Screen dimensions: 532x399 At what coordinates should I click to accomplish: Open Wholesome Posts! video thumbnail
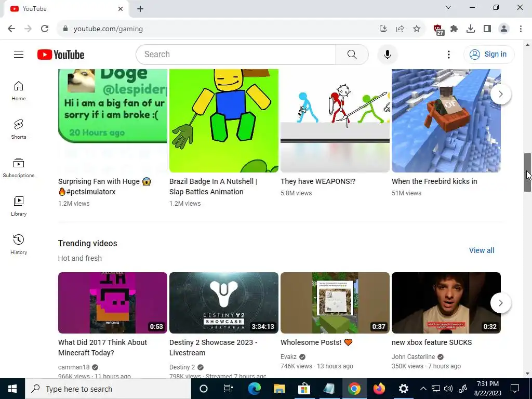(x=335, y=303)
